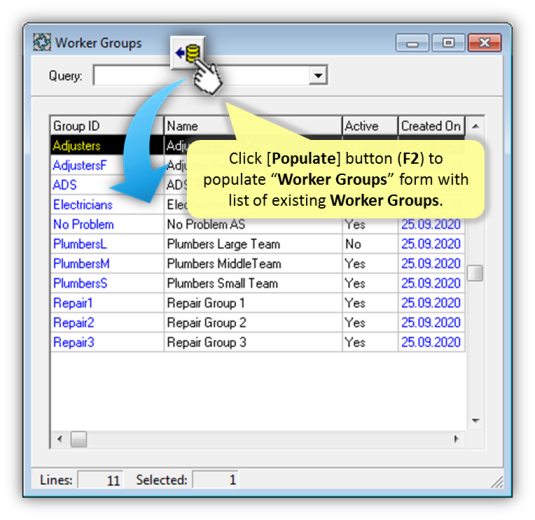Maximize the Worker Groups window

[x=448, y=43]
